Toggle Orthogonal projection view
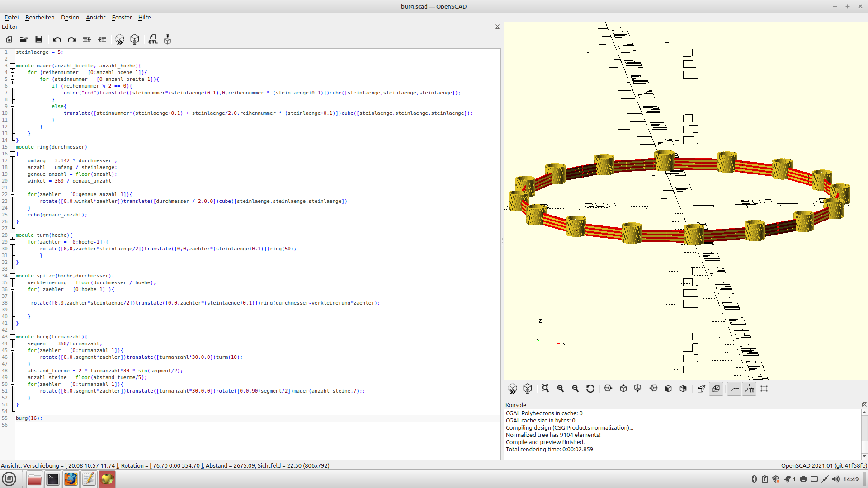This screenshot has height=488, width=868. point(716,389)
